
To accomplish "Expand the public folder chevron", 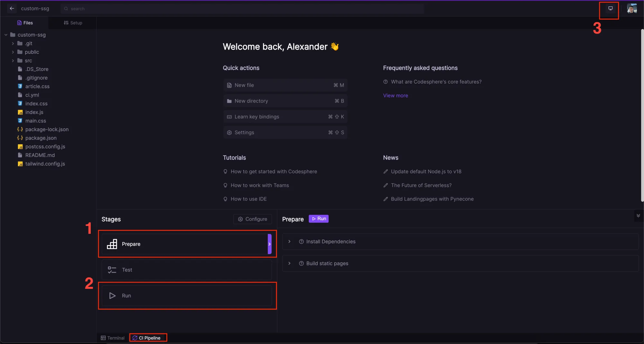I will (13, 52).
